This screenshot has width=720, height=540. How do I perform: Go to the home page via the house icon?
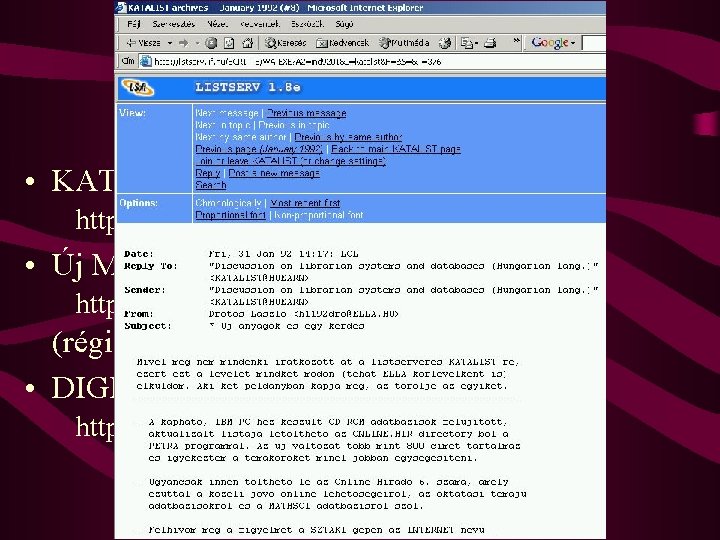pos(248,43)
